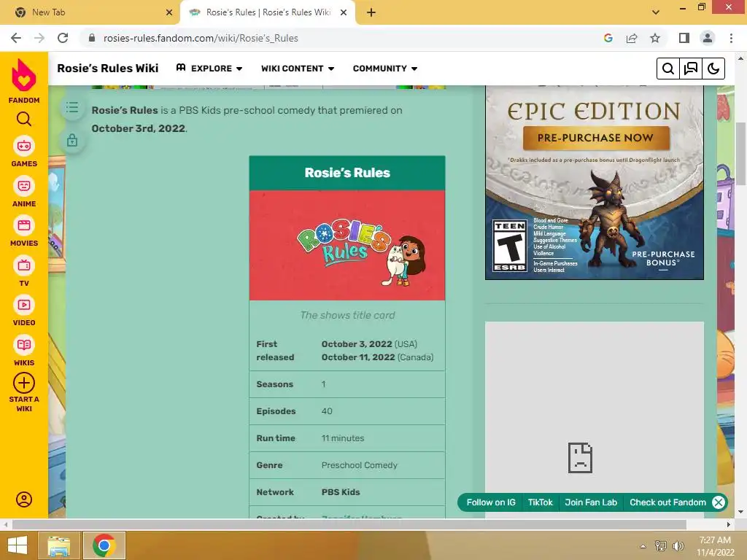
Task: Open Fandom sidebar search icon
Action: tap(24, 119)
